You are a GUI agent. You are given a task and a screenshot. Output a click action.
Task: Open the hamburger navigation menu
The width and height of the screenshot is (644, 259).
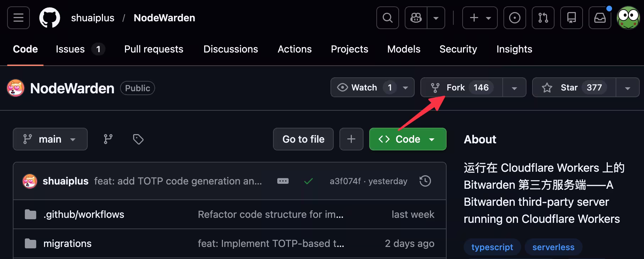[x=18, y=18]
